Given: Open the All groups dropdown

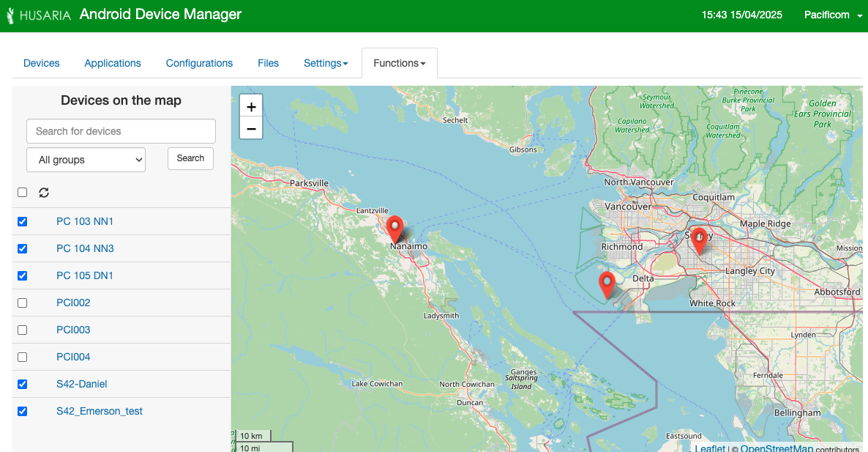Looking at the screenshot, I should click(86, 160).
